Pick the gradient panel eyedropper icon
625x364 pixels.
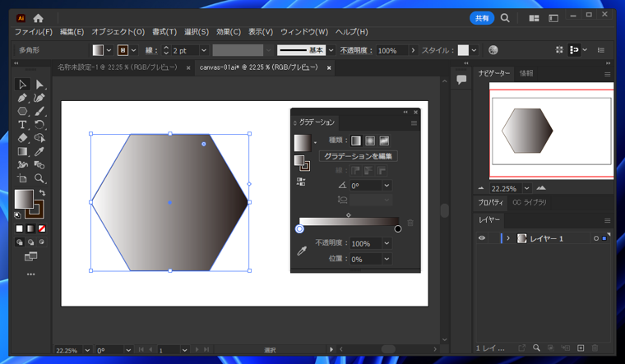point(302,251)
